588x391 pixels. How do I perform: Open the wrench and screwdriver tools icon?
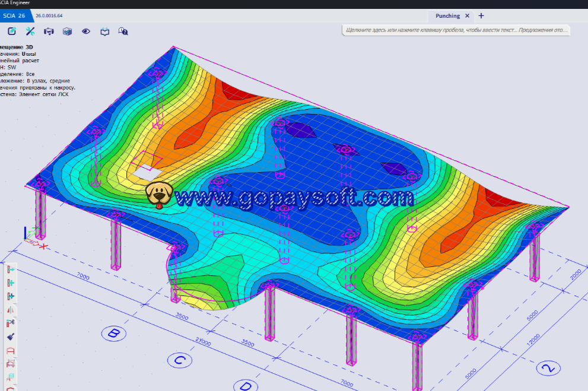30,31
